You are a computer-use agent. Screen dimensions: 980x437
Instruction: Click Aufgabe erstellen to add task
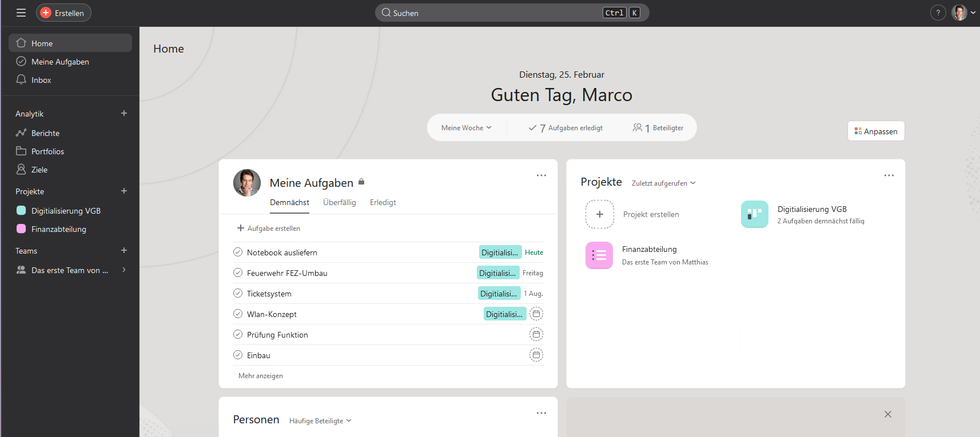tap(269, 228)
